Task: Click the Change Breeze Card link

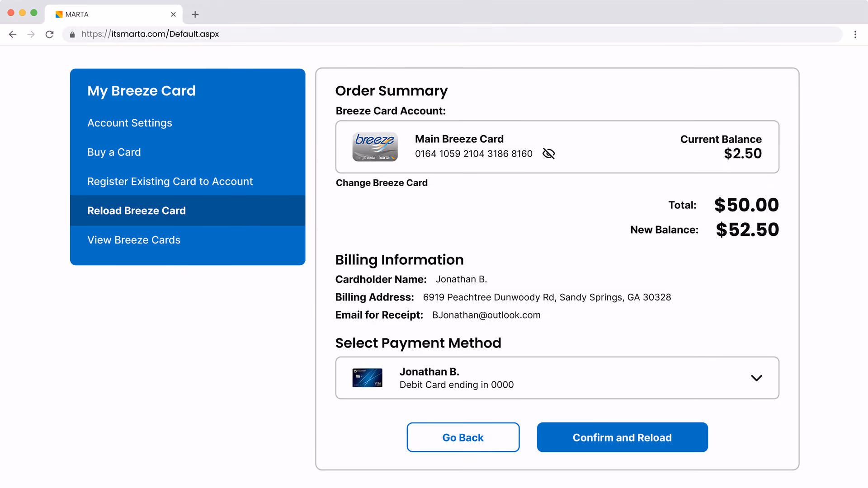Action: coord(382,183)
